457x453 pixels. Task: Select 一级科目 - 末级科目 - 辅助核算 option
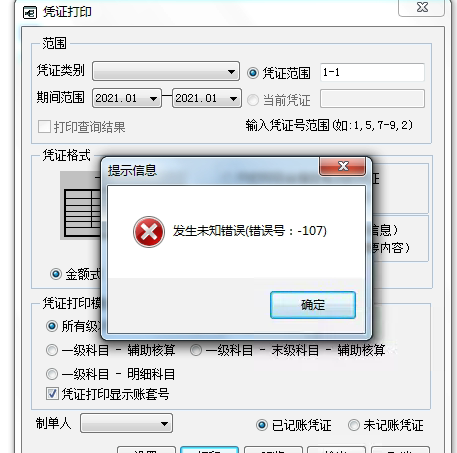click(x=196, y=350)
